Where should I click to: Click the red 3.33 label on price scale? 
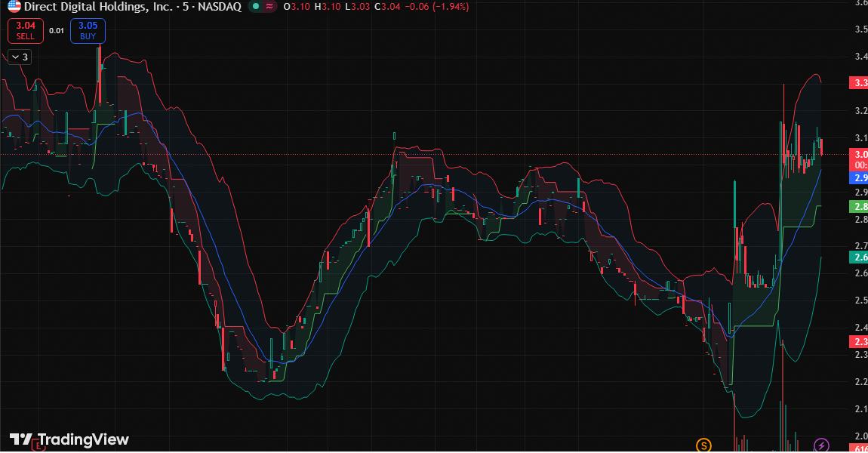pyautogui.click(x=857, y=83)
